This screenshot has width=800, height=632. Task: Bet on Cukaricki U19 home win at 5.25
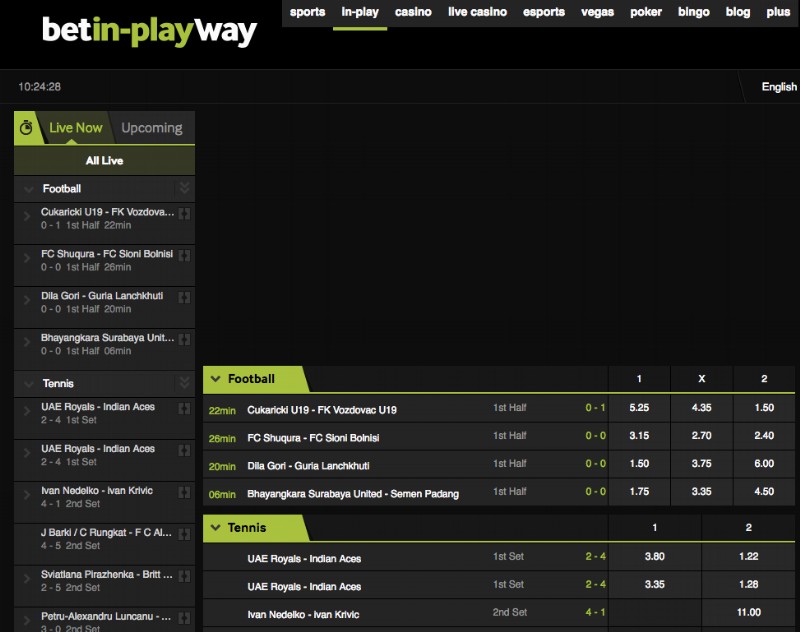[639, 408]
